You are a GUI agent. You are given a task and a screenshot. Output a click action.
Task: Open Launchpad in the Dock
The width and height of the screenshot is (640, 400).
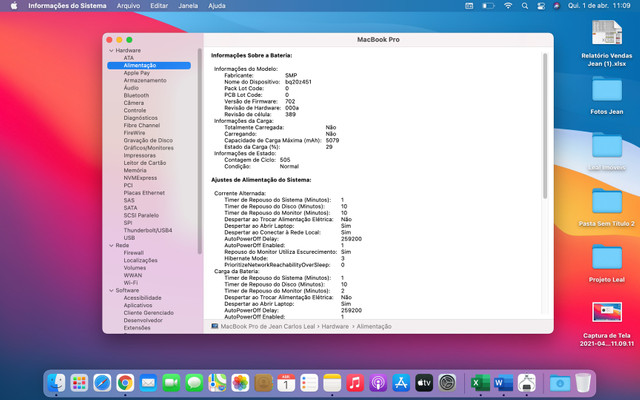pos(79,383)
